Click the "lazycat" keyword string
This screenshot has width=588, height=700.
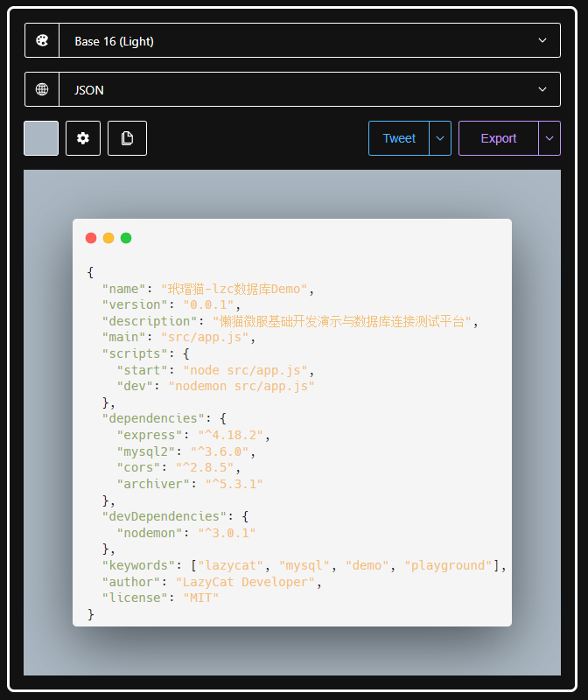coord(231,565)
